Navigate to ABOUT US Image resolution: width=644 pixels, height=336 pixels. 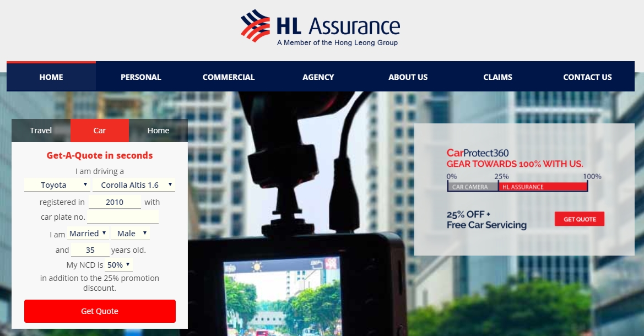pos(408,77)
